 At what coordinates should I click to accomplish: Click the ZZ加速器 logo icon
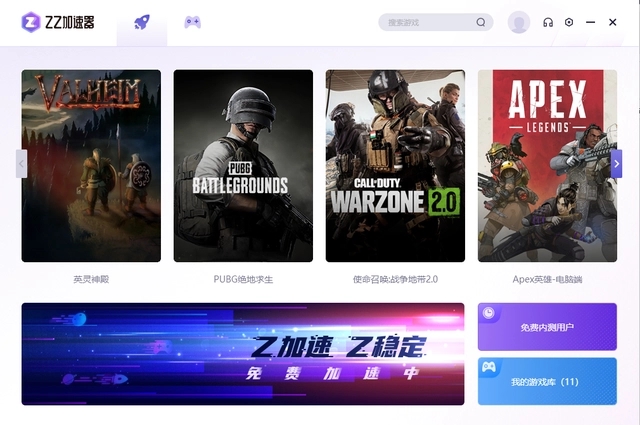[31, 22]
